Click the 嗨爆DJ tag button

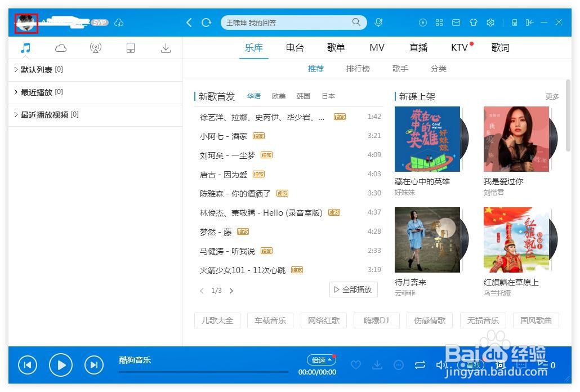[x=377, y=320]
